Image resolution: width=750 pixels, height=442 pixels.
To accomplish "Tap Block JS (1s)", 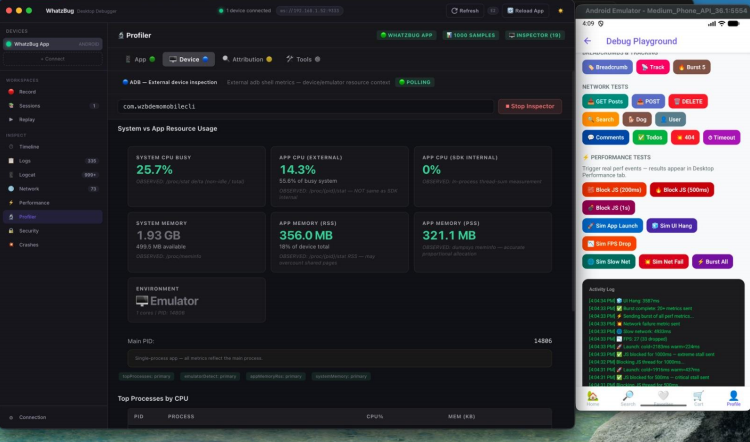I will tap(608, 208).
